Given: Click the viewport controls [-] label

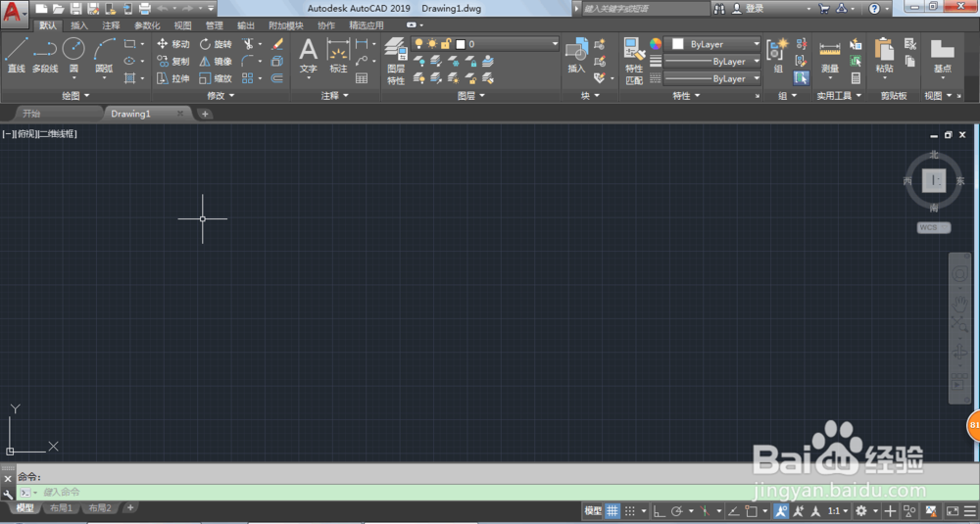Looking at the screenshot, I should click(6, 133).
